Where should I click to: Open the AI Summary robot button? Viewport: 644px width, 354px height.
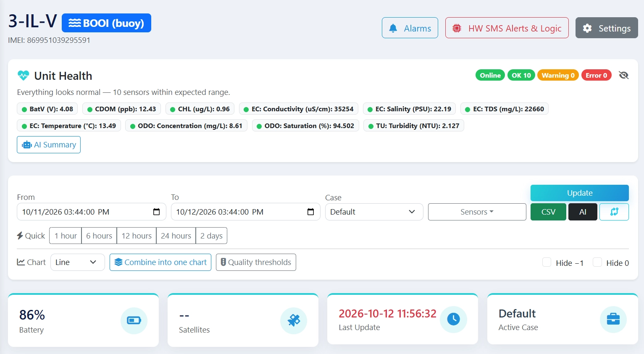[49, 145]
